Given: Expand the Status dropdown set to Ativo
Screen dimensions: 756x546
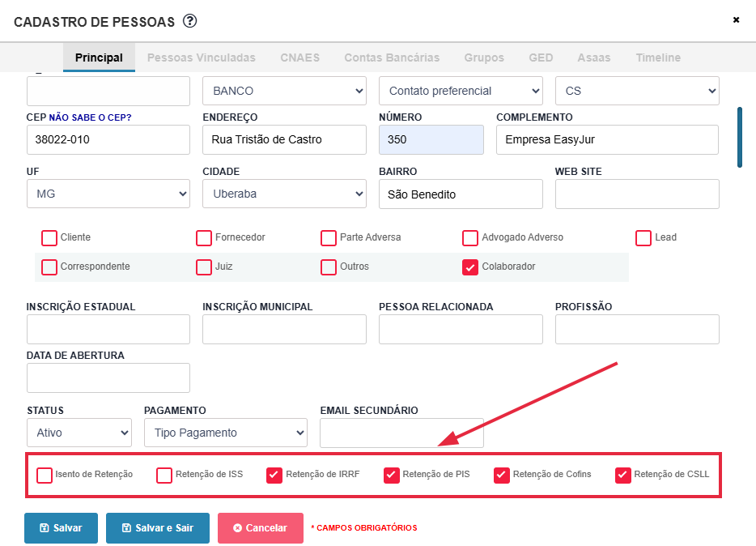Looking at the screenshot, I should click(79, 433).
